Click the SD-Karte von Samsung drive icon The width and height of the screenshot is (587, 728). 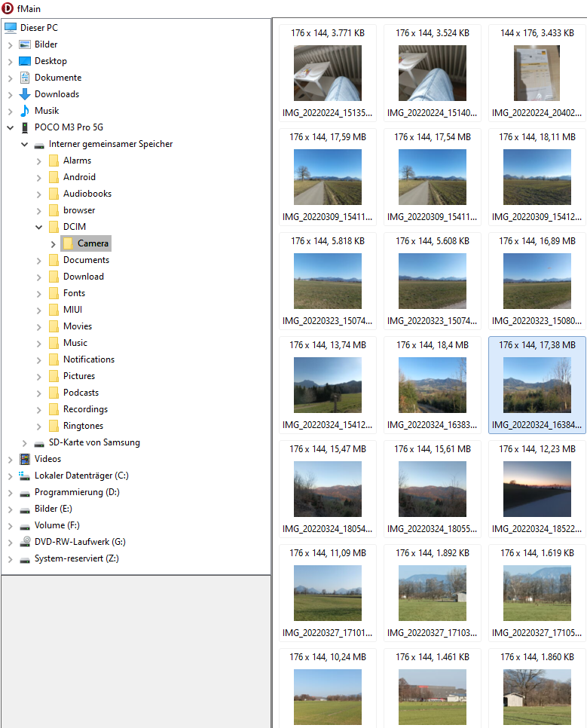click(x=39, y=443)
